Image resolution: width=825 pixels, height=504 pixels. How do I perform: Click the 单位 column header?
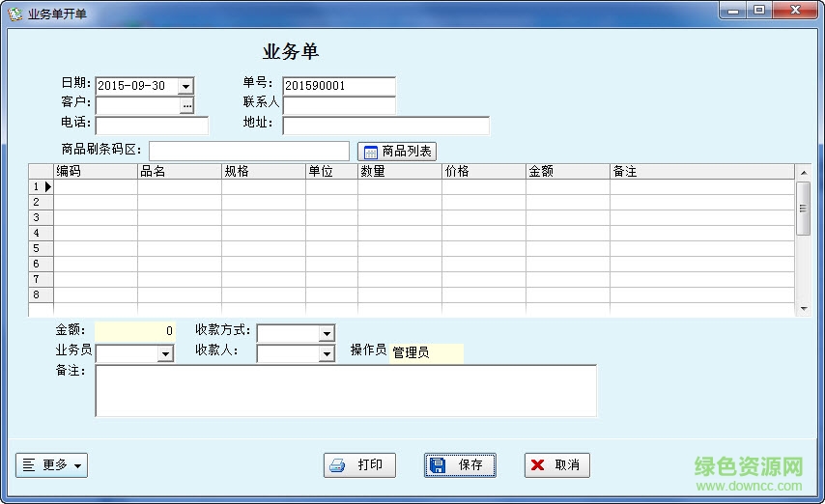[x=331, y=172]
